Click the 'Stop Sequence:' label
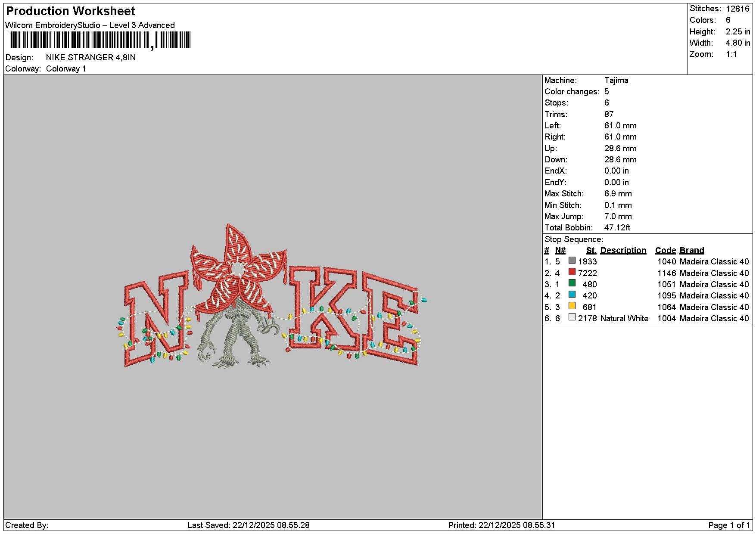 click(574, 239)
